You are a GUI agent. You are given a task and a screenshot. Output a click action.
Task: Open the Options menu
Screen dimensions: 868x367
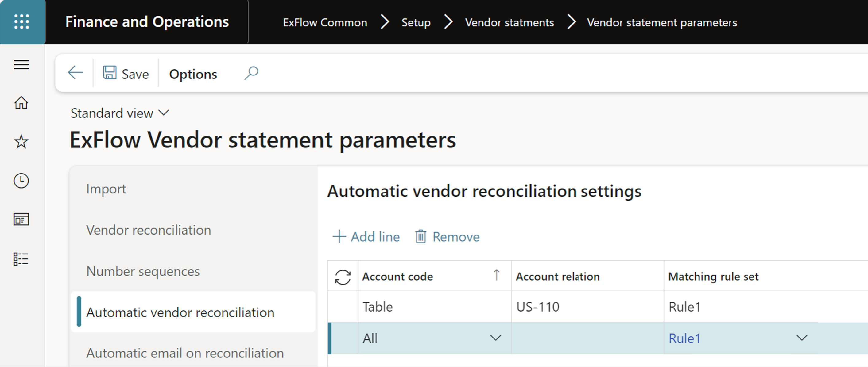[193, 74]
